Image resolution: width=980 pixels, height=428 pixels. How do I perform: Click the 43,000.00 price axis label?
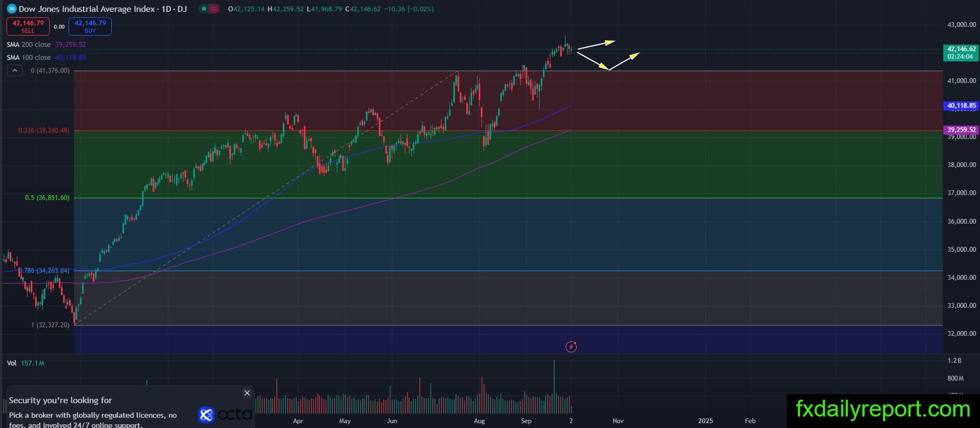962,25
